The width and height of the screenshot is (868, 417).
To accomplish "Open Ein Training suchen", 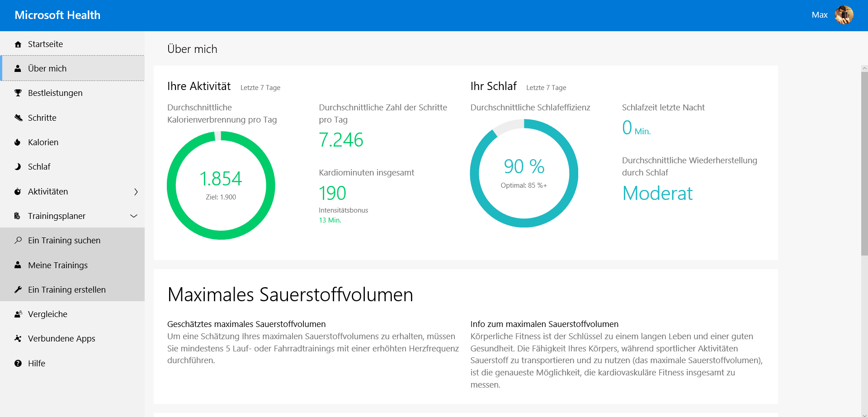I will [x=72, y=240].
